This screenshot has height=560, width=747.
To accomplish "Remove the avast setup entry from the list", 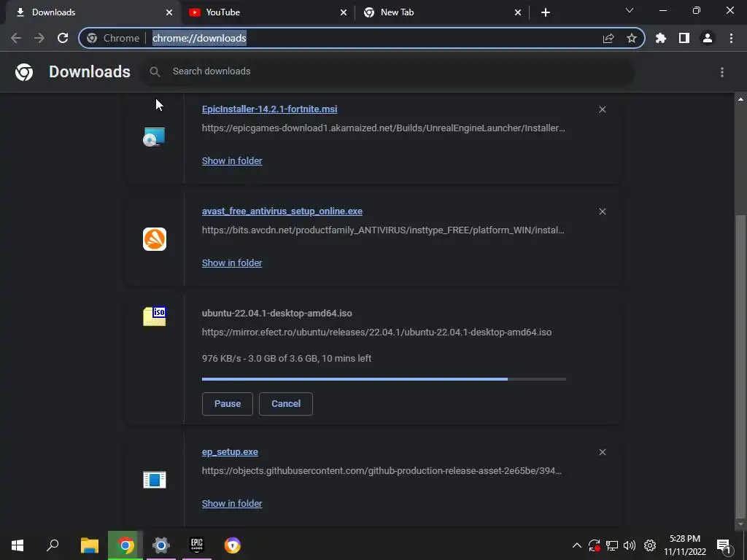I will click(602, 211).
